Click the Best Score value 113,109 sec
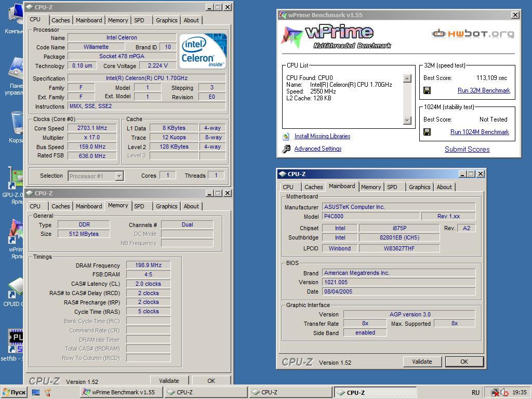Image resolution: width=532 pixels, height=399 pixels. click(491, 78)
